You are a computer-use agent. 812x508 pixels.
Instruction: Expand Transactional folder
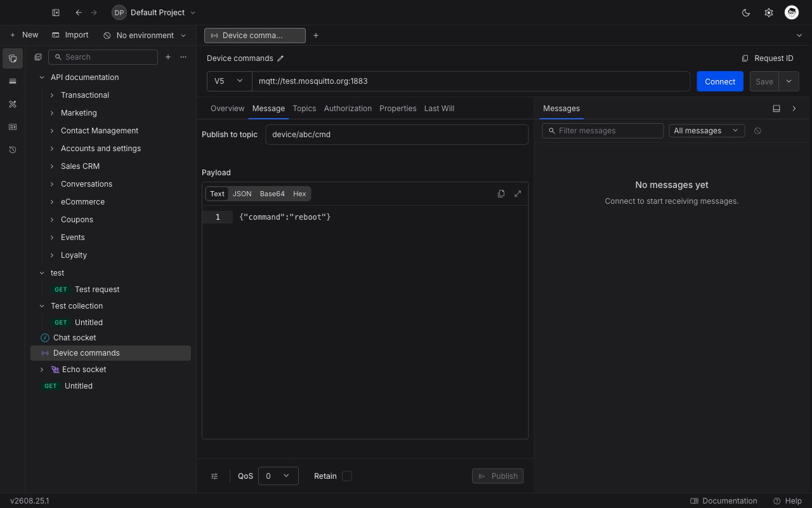pyautogui.click(x=52, y=95)
